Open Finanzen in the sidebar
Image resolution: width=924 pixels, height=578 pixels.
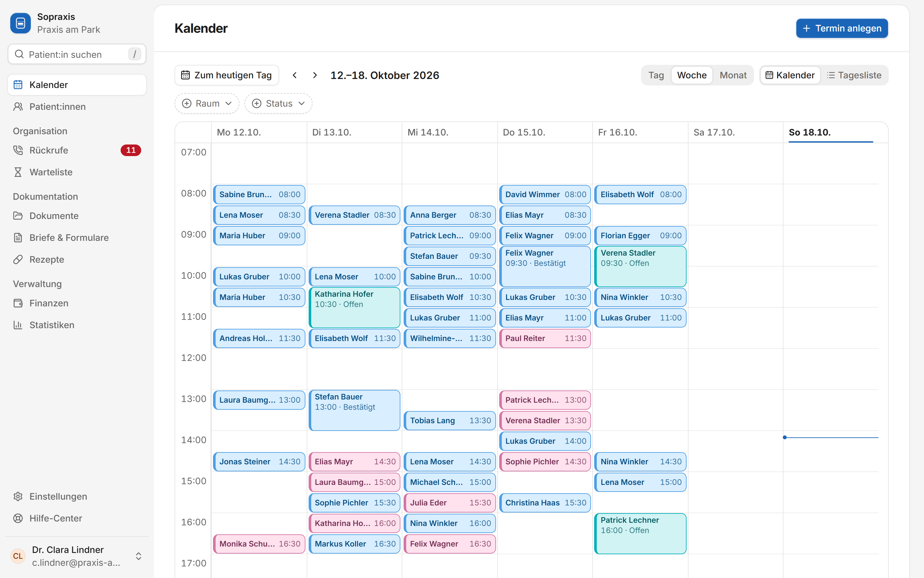[77, 303]
